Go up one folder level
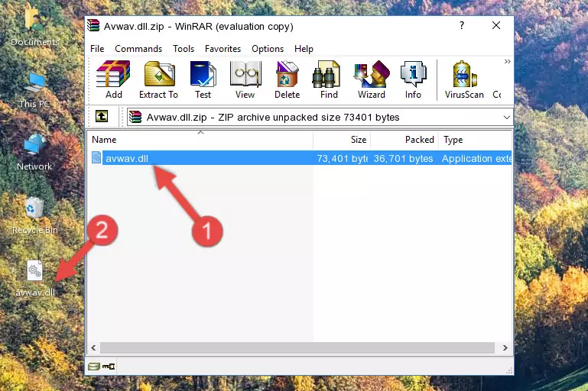Image resolution: width=588 pixels, height=391 pixels. pos(102,117)
